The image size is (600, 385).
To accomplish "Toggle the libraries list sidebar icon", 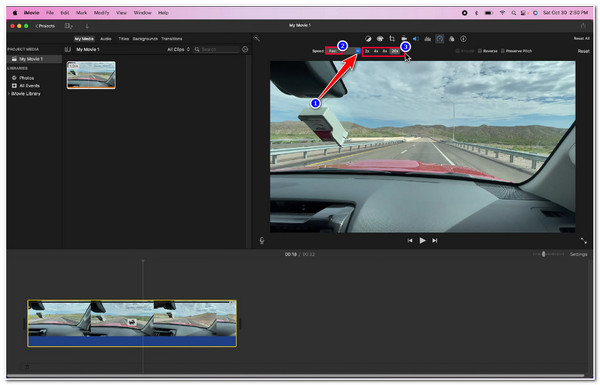I will pyautogui.click(x=68, y=49).
